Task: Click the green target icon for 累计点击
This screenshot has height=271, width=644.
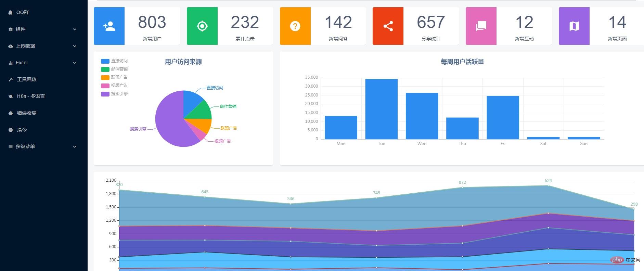Action: click(x=202, y=26)
